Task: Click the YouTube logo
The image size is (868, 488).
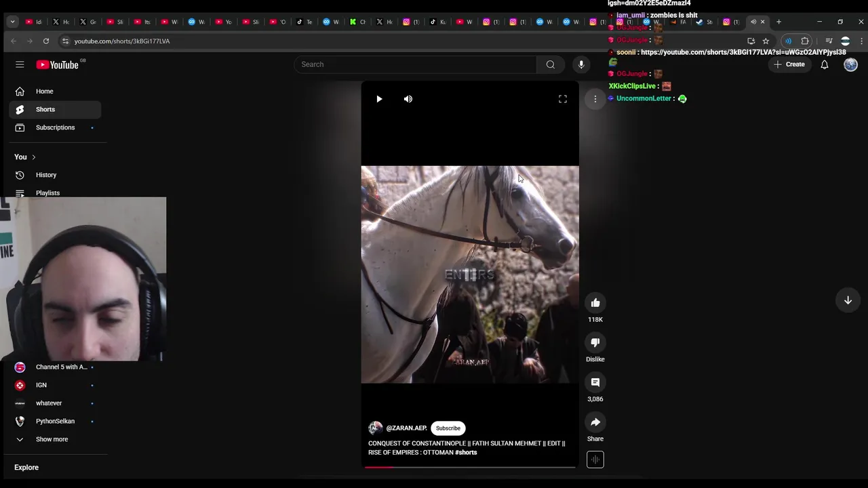Action: [x=58, y=64]
